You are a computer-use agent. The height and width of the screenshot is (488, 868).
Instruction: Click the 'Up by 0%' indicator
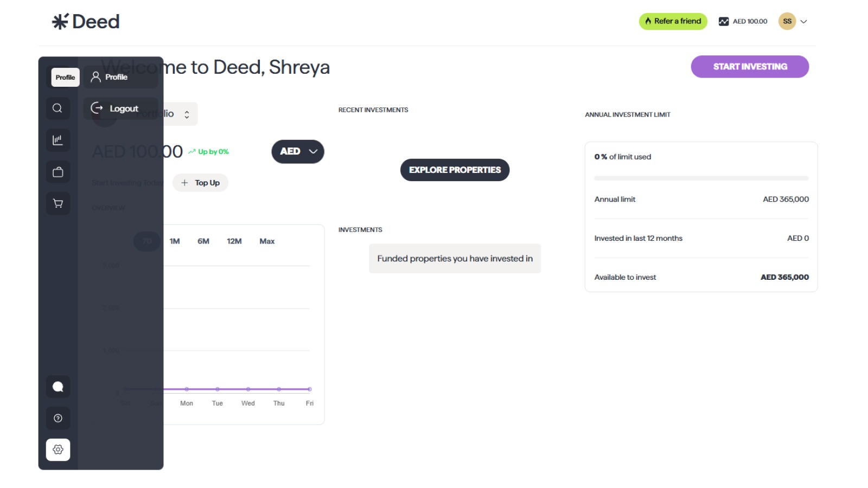tap(208, 152)
